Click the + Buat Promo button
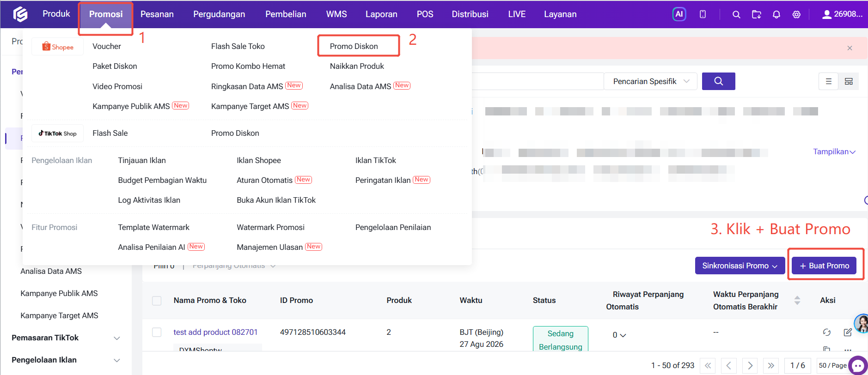Image resolution: width=868 pixels, height=375 pixels. tap(824, 266)
